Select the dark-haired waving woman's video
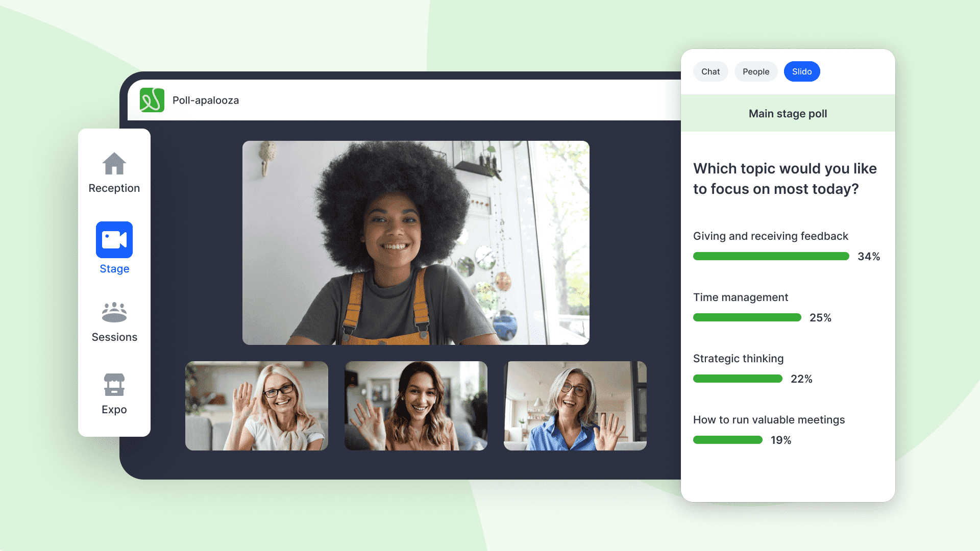The image size is (980, 551). pyautogui.click(x=415, y=406)
